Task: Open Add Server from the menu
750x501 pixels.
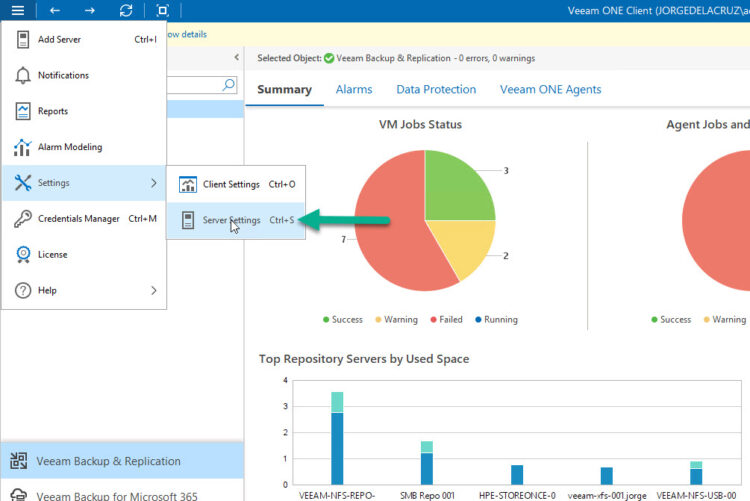Action: coord(60,40)
